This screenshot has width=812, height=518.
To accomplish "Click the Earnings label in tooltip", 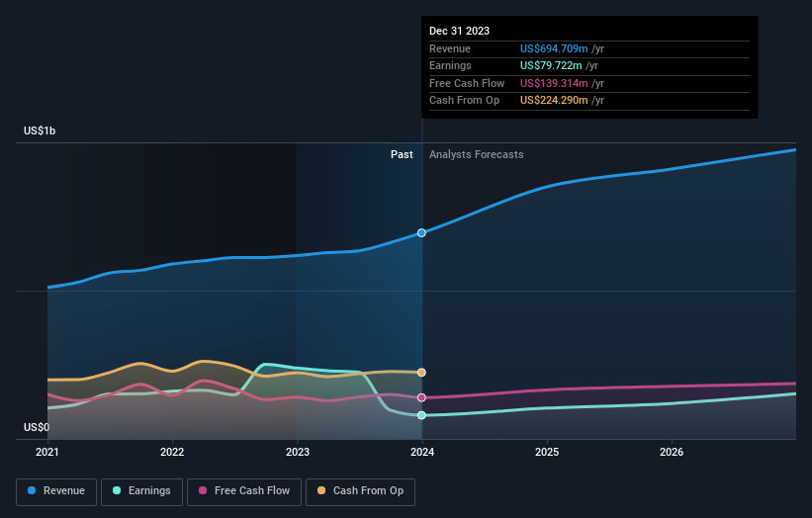I will [450, 65].
